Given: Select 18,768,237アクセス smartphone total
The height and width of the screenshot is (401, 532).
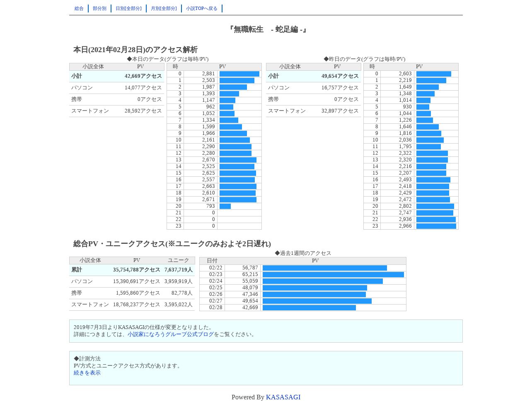Looking at the screenshot, I should pos(137,305).
